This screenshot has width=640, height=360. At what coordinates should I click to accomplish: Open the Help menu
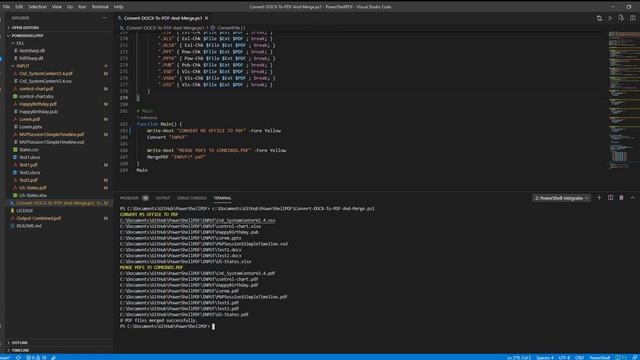(x=118, y=7)
